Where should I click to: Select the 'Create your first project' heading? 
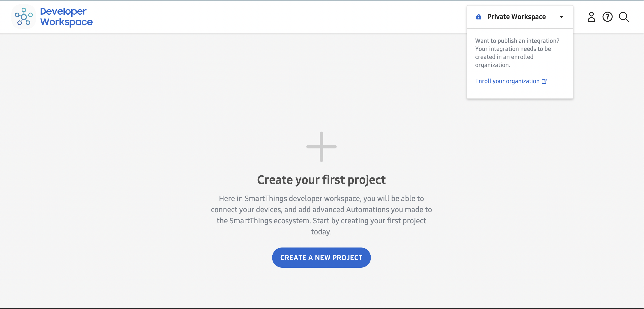coord(321,180)
